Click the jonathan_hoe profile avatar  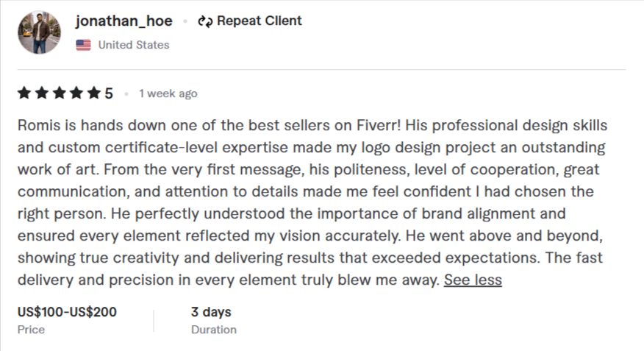click(39, 32)
